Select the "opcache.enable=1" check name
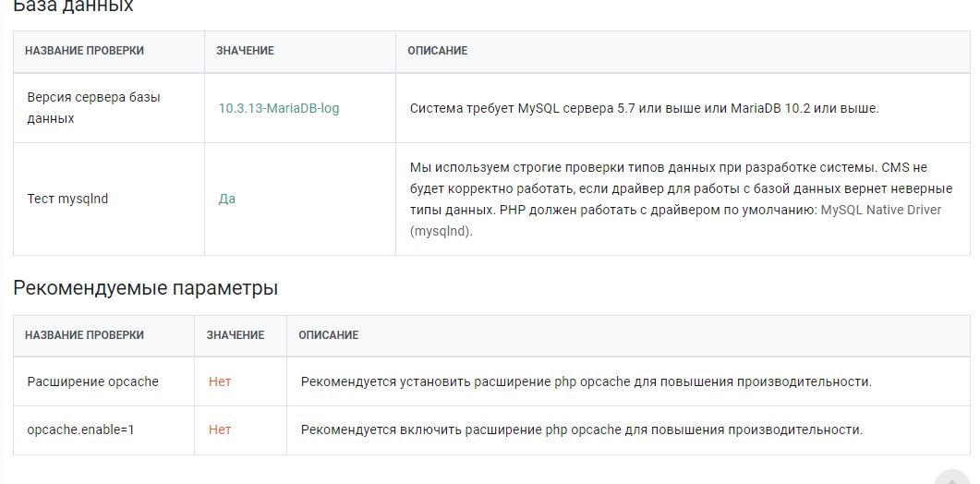This screenshot has width=980, height=484. click(80, 430)
